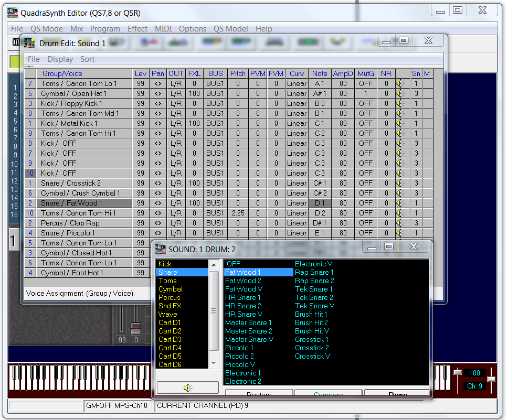Image resolution: width=508 pixels, height=420 pixels.
Task: Click MutG value for Cymbal Open Hat 1
Action: (x=365, y=93)
